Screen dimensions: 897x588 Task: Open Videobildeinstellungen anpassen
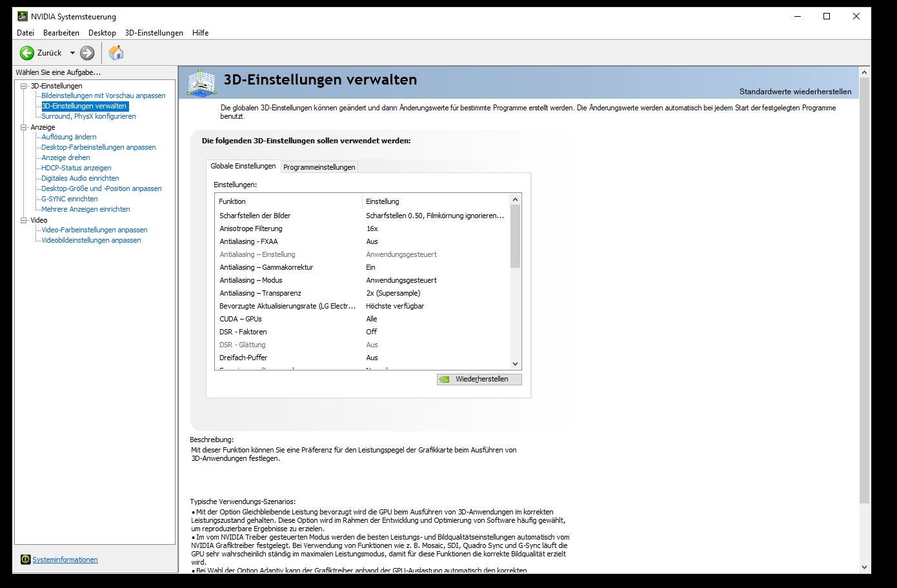click(91, 240)
